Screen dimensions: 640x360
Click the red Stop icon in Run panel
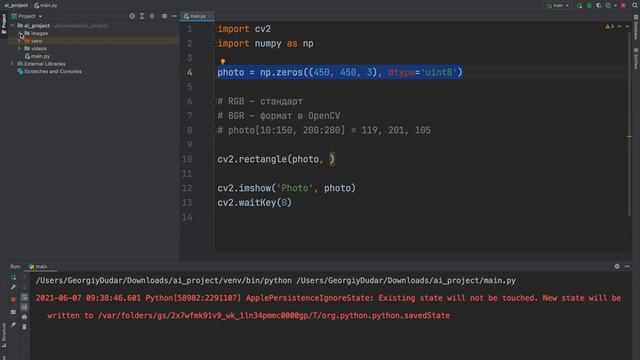pos(13,299)
